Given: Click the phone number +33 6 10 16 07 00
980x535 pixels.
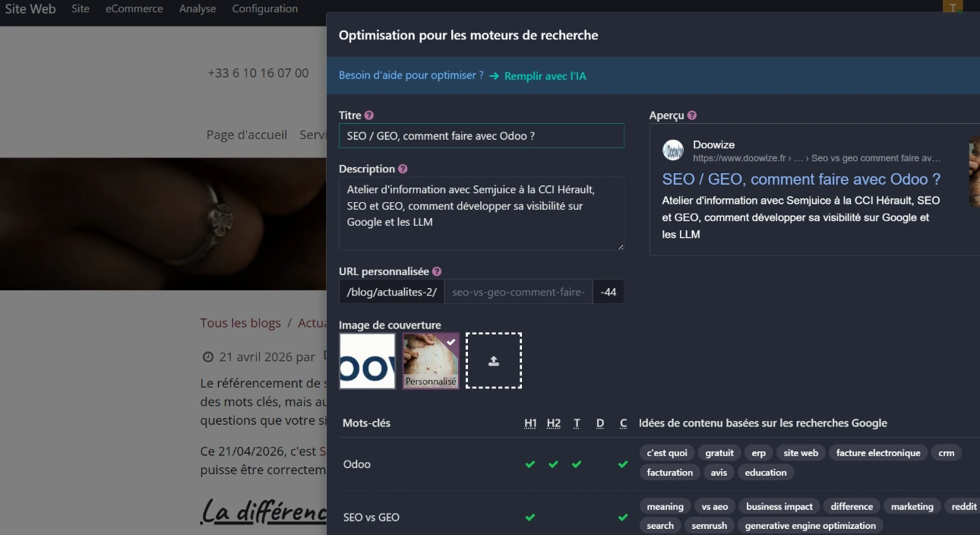Looking at the screenshot, I should [258, 73].
